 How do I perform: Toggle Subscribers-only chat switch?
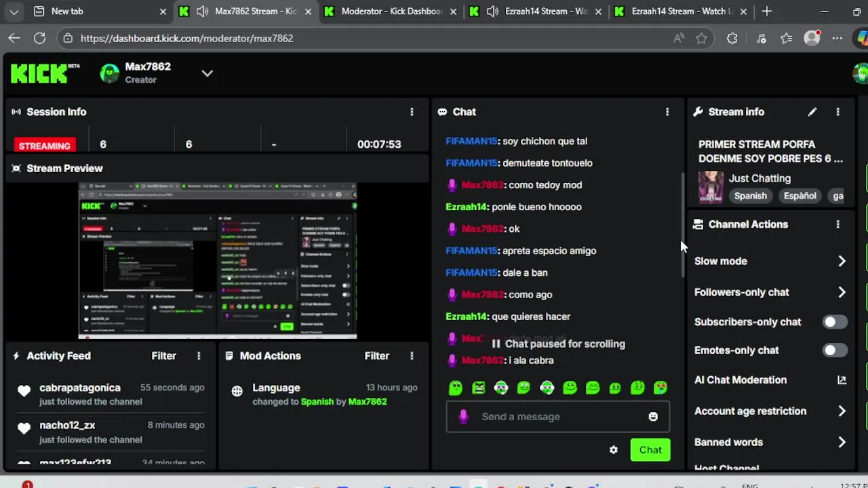(835, 322)
